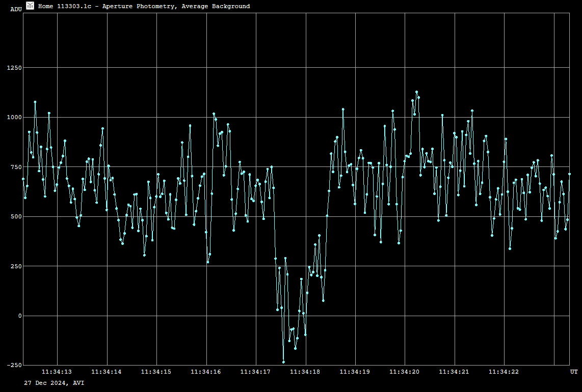Select the lowest data point near -250 ADU

pyautogui.click(x=283, y=362)
